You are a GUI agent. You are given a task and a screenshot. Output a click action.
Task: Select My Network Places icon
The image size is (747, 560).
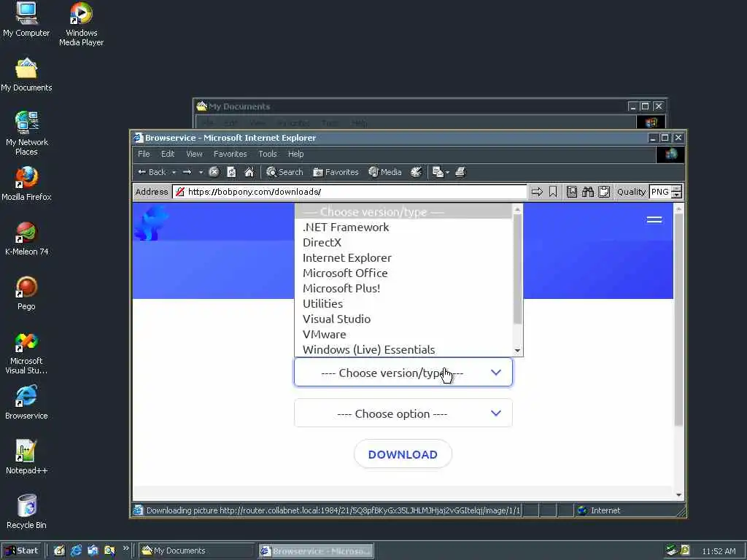point(26,133)
